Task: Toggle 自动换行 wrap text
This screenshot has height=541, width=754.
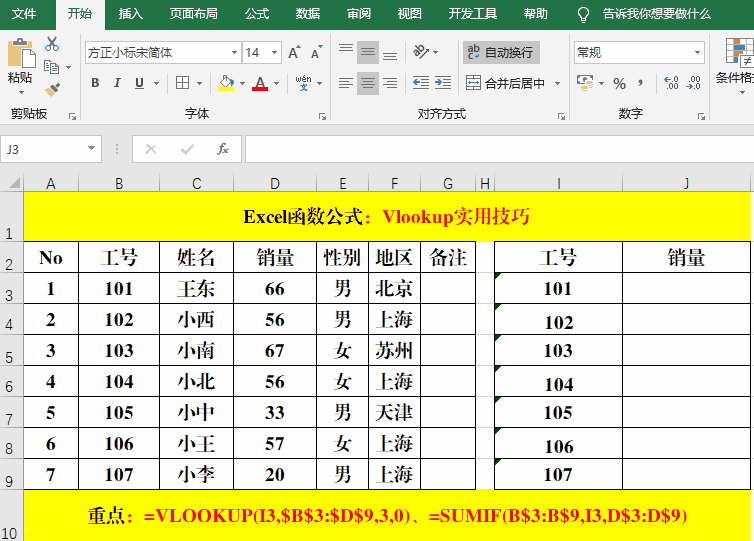Action: coord(501,52)
